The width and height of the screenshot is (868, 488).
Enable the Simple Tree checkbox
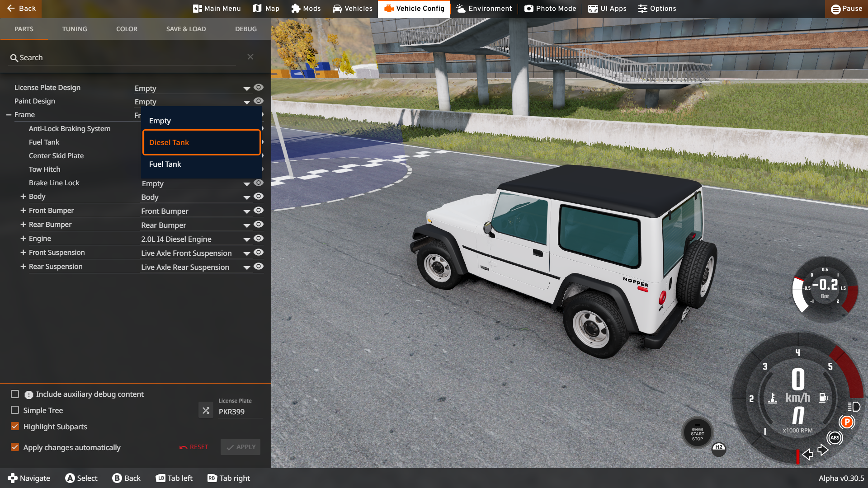point(15,410)
